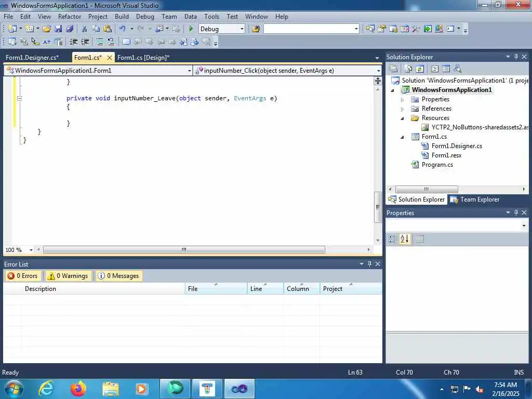Uncomment the selected lines icon
The height and width of the screenshot is (399, 532).
(x=111, y=42)
